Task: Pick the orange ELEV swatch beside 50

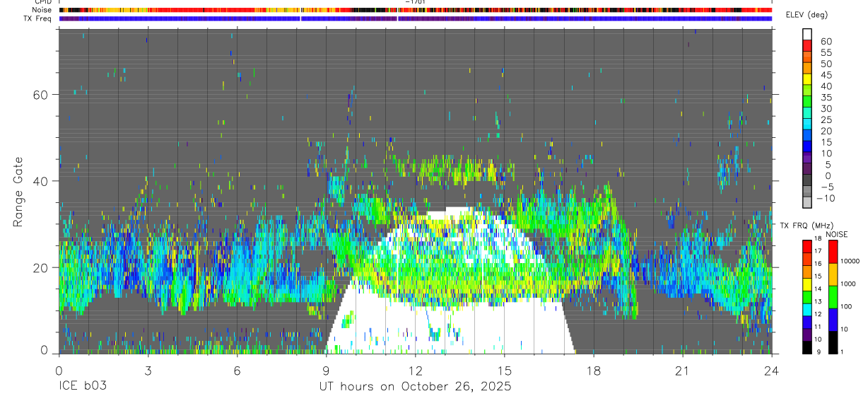Action: click(x=807, y=68)
